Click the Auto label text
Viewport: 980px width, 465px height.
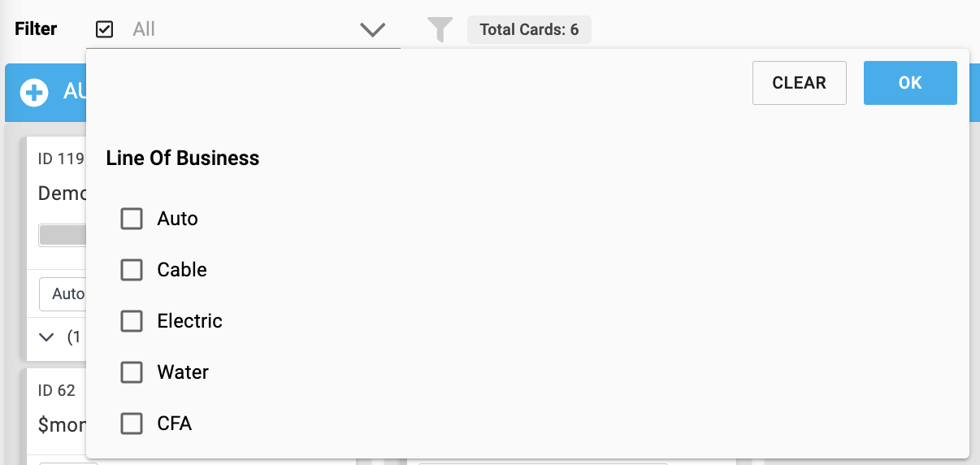[178, 219]
